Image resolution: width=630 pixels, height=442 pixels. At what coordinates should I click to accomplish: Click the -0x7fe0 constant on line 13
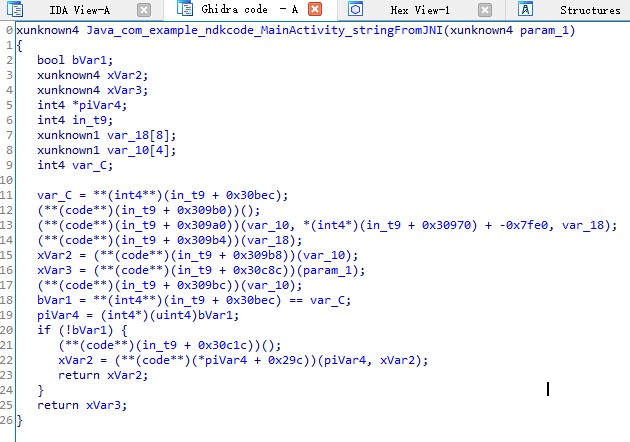pos(524,225)
